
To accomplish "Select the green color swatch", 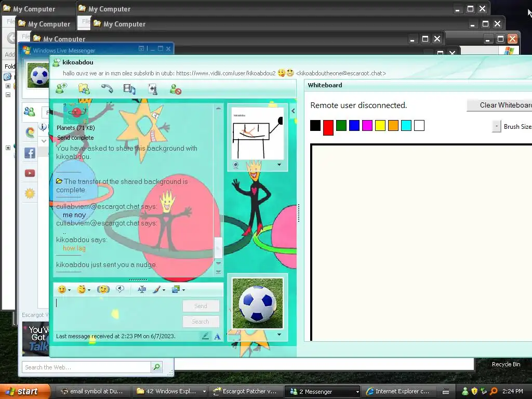I will click(x=341, y=126).
